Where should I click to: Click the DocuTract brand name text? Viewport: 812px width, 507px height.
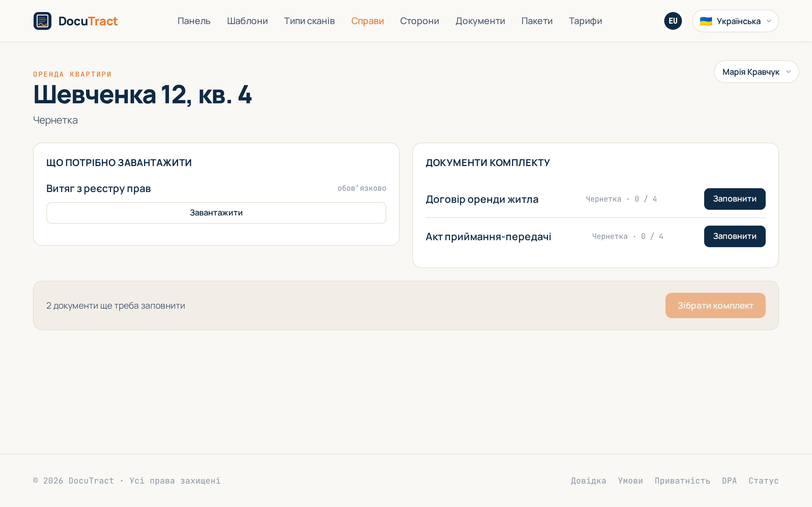pyautogui.click(x=88, y=21)
